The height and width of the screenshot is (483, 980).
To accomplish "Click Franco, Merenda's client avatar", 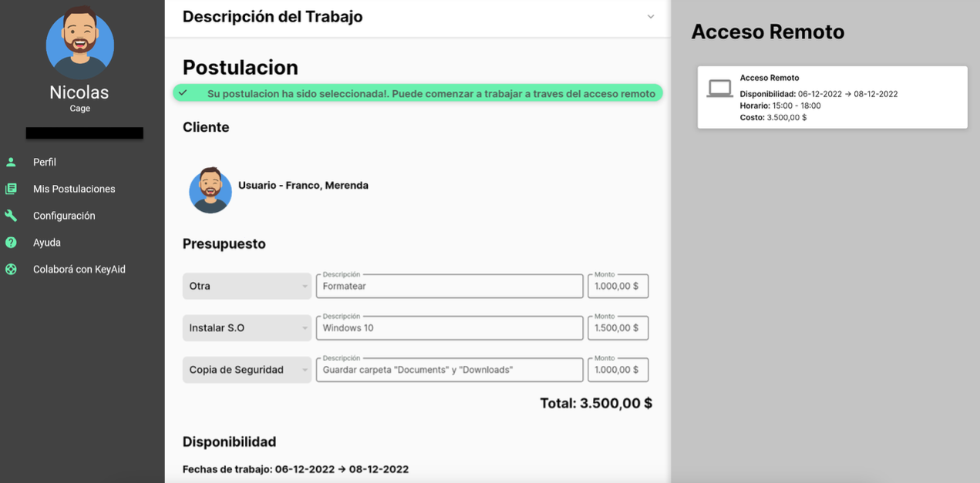I will click(x=210, y=190).
